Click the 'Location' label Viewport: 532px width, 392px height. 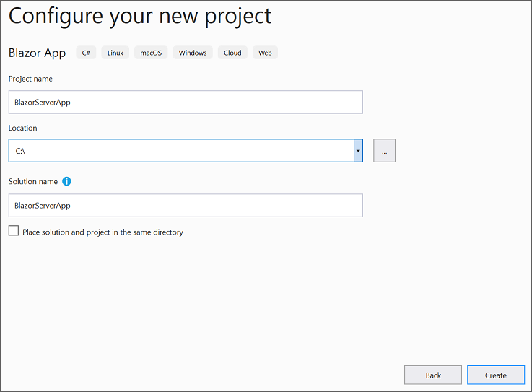(x=23, y=128)
